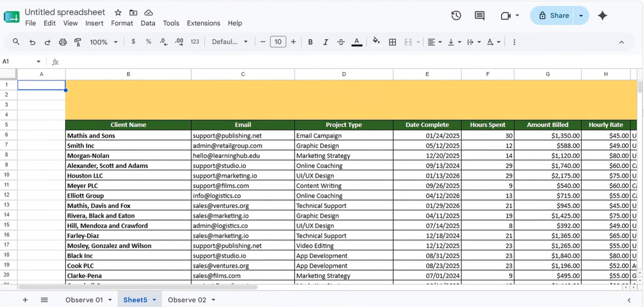The height and width of the screenshot is (307, 644).
Task: Open the font family dropdown
Action: pos(230,42)
